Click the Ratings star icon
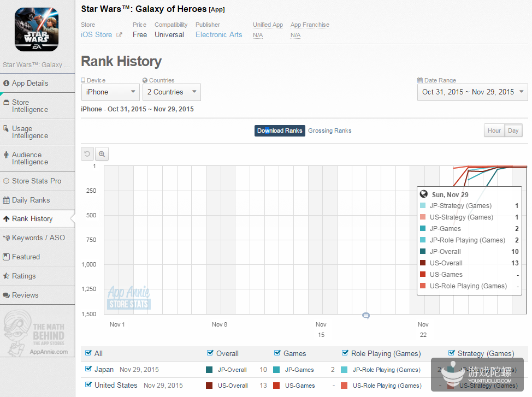This screenshot has height=397, width=532. tap(6, 276)
